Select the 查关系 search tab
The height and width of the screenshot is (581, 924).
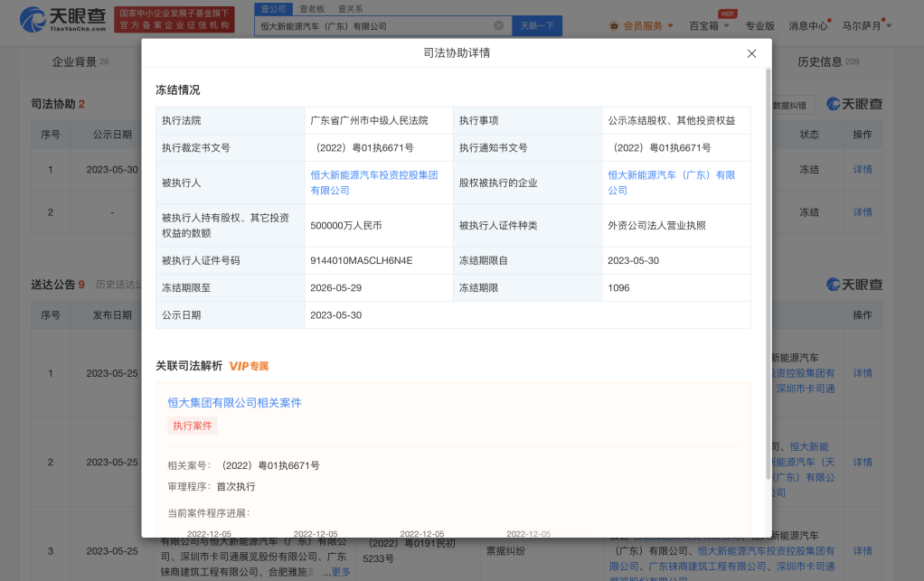[350, 9]
